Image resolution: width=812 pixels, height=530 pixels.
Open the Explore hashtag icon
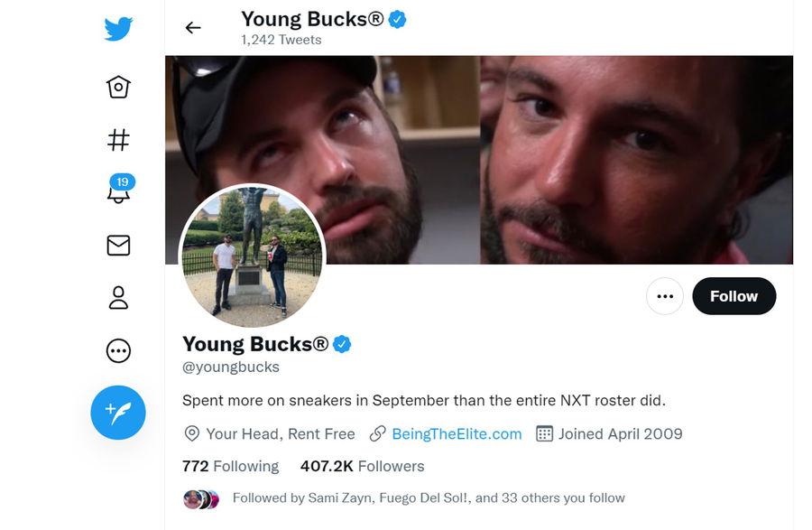(118, 140)
